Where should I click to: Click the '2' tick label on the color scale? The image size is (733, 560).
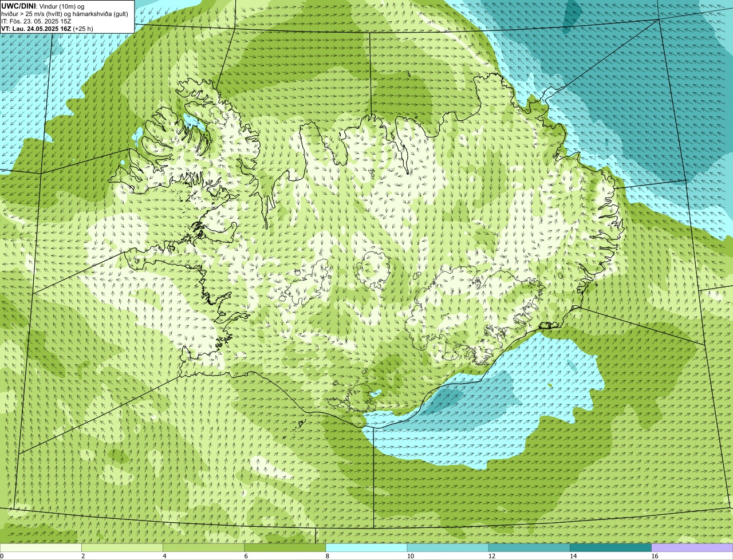point(83,556)
